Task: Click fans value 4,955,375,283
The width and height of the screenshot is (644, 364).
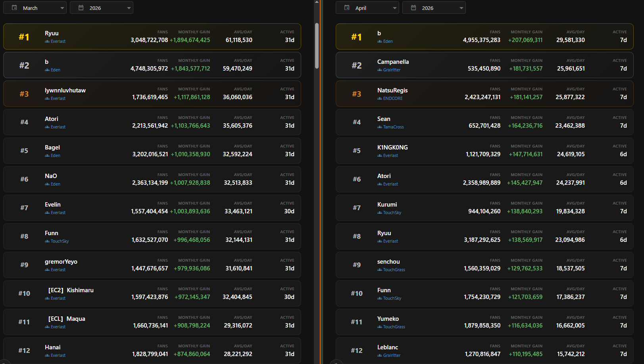Action: [x=482, y=40]
